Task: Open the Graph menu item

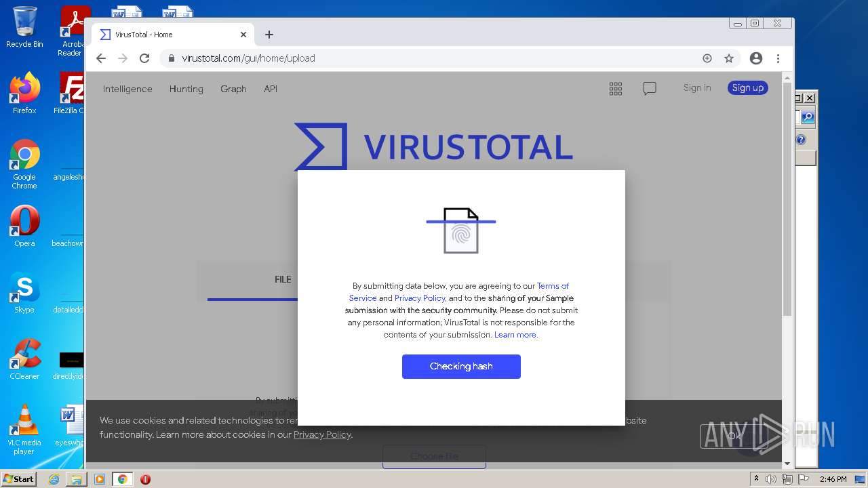Action: coord(233,89)
